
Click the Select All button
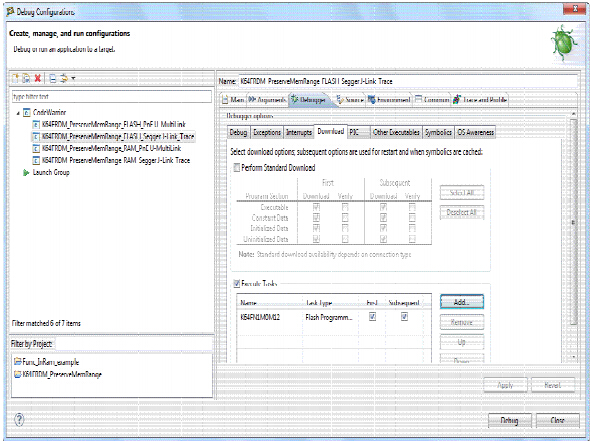[x=462, y=193]
